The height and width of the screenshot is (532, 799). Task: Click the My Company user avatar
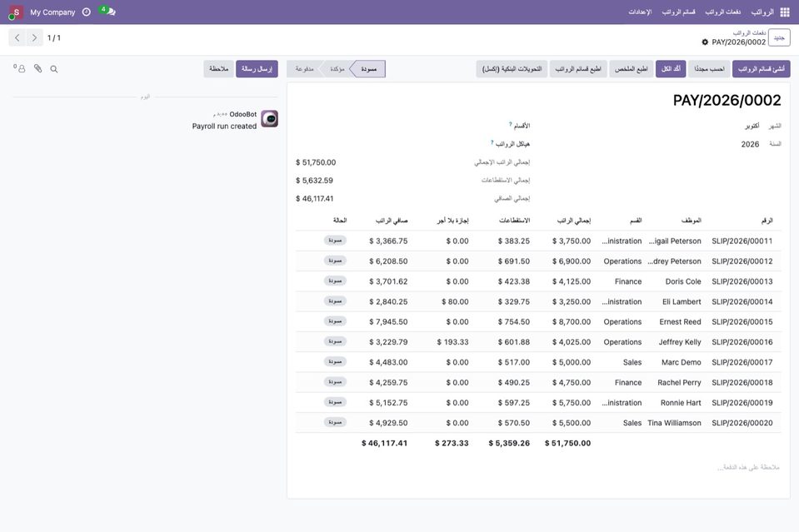(16, 12)
